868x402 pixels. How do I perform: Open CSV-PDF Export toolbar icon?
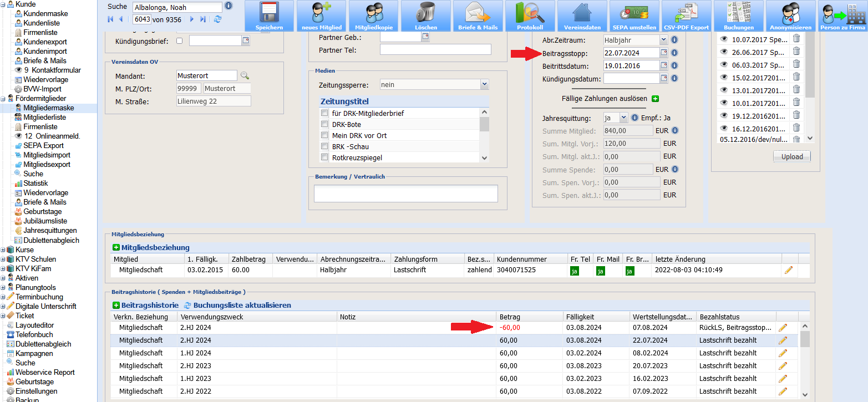686,16
